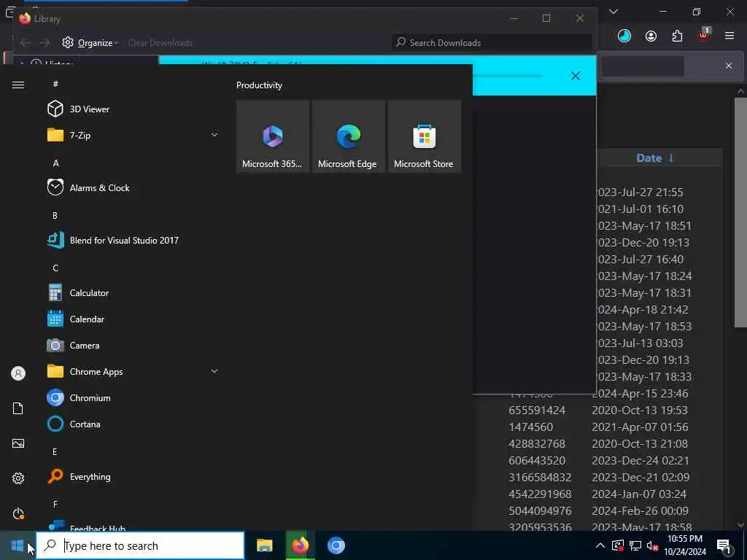Screen dimensions: 747x560
Task: Open Chromium from the taskbar
Action: tap(336, 545)
